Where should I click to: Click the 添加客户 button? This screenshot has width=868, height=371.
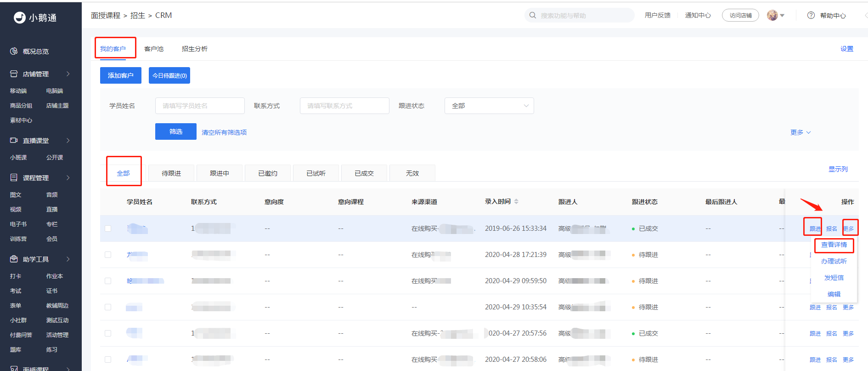121,75
